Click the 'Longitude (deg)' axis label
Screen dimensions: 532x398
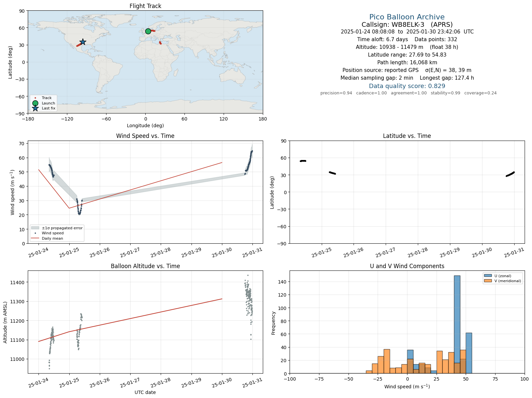(x=145, y=126)
